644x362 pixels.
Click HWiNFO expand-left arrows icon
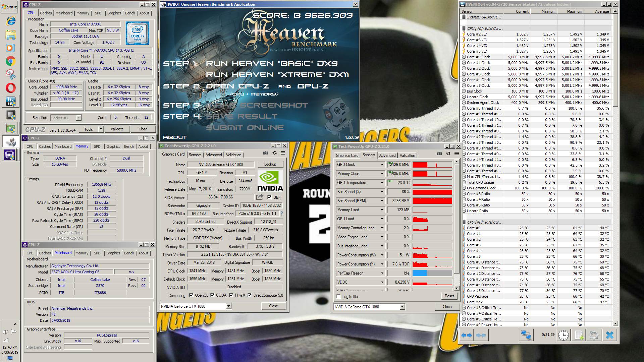467,335
